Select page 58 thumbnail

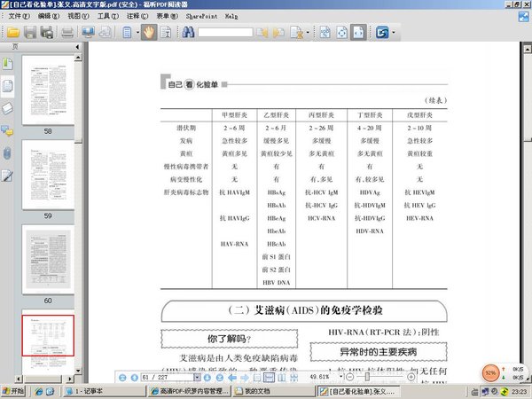pyautogui.click(x=48, y=90)
